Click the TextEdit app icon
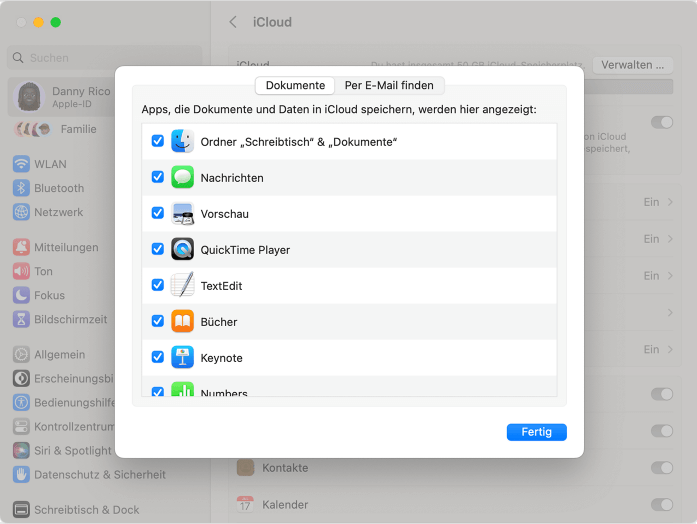Screen dimensions: 697x524 click(182, 285)
